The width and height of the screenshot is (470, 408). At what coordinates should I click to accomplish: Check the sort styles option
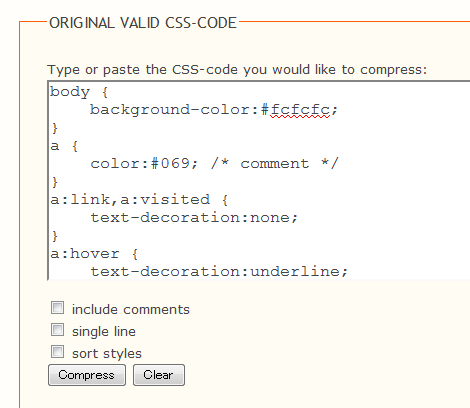57,352
